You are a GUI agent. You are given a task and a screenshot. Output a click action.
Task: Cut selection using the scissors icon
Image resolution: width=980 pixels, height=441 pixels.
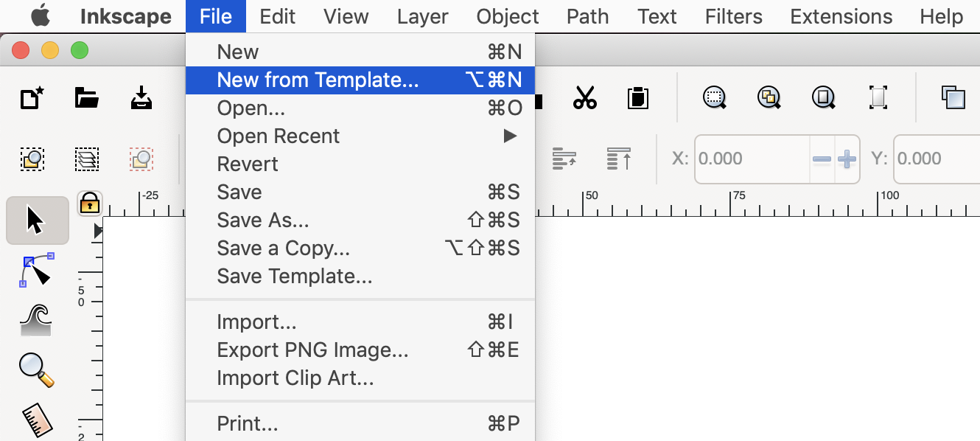point(584,97)
